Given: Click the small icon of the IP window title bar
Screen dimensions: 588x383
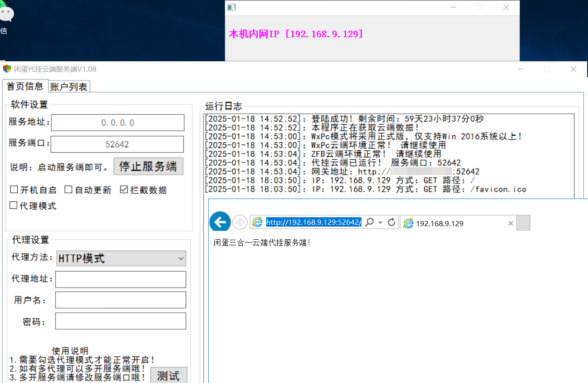Looking at the screenshot, I should [x=231, y=7].
